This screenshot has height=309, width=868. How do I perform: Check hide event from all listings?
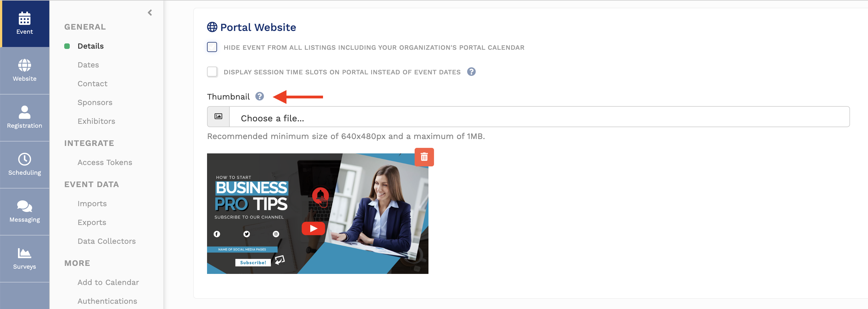(x=212, y=47)
